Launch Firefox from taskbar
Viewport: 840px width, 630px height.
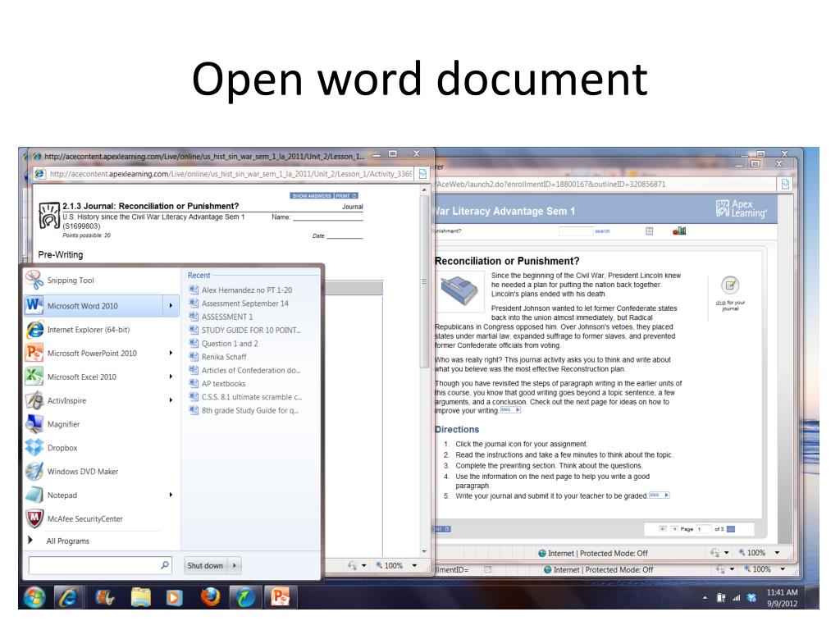210,597
